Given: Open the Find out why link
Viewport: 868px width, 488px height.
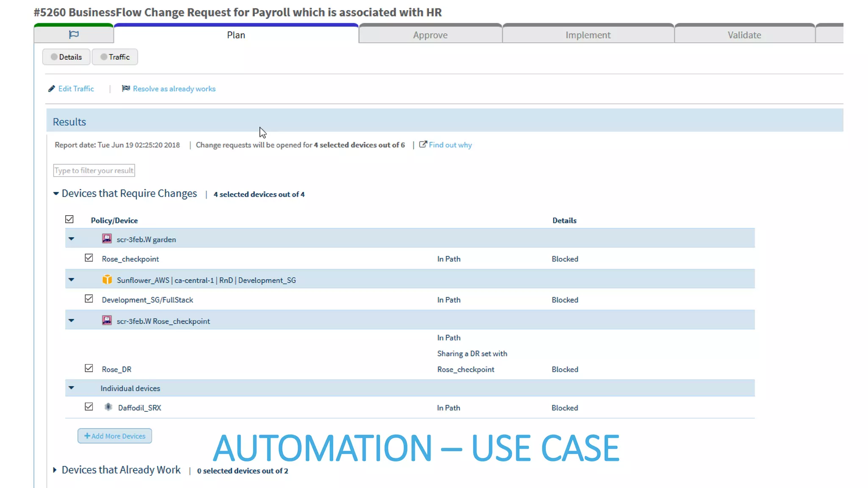Looking at the screenshot, I should pyautogui.click(x=450, y=145).
